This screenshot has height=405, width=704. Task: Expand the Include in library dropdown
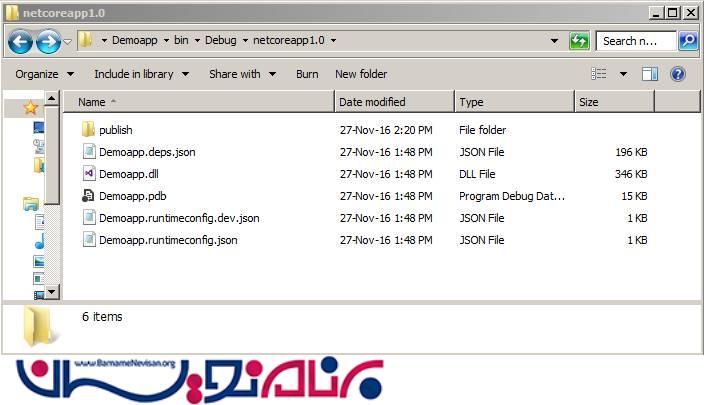point(140,74)
